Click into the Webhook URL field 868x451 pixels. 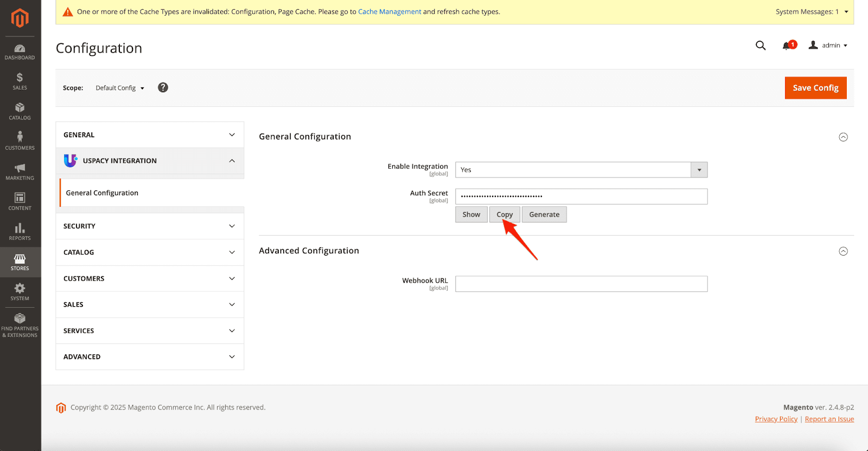pyautogui.click(x=581, y=284)
